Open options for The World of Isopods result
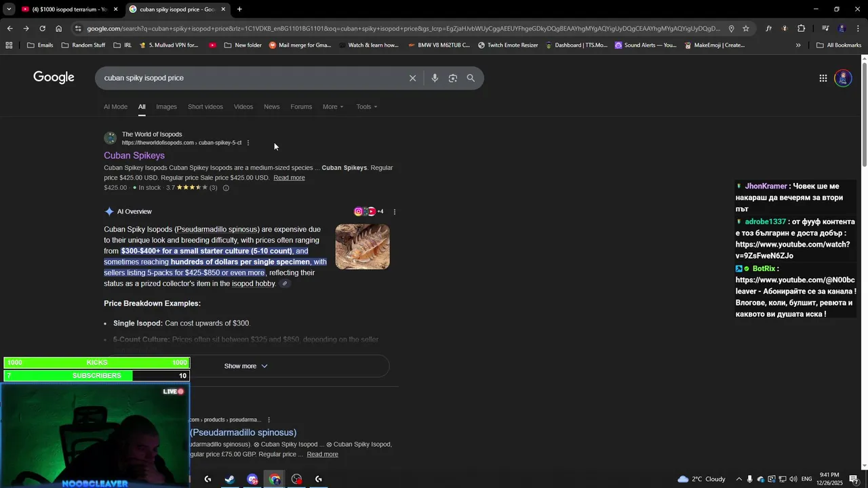 pyautogui.click(x=248, y=143)
